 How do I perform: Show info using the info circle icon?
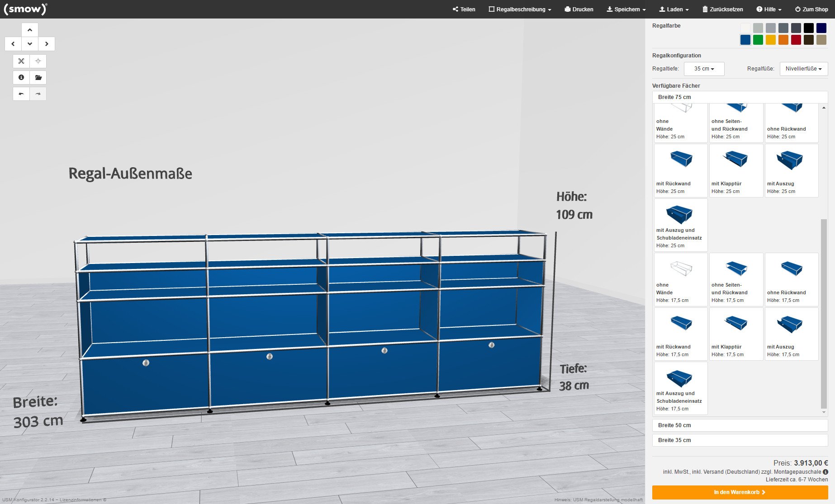pos(21,77)
